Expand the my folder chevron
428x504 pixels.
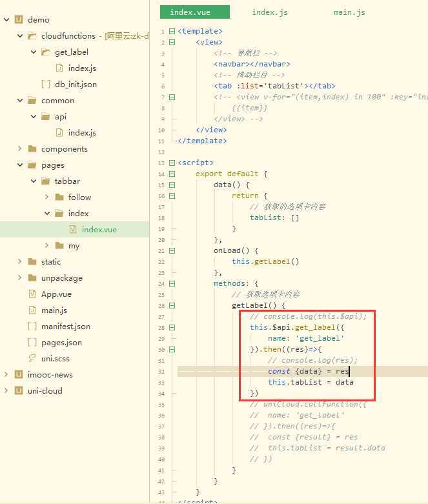pyautogui.click(x=47, y=246)
